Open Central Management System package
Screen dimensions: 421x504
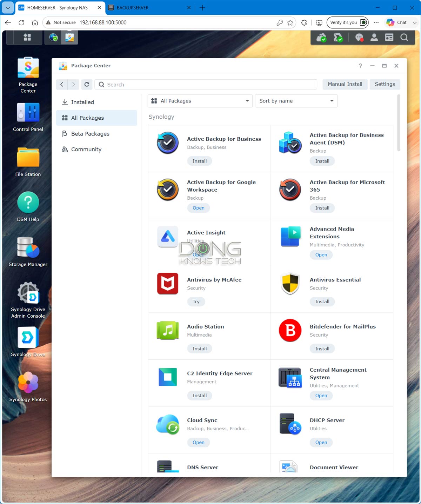(321, 396)
